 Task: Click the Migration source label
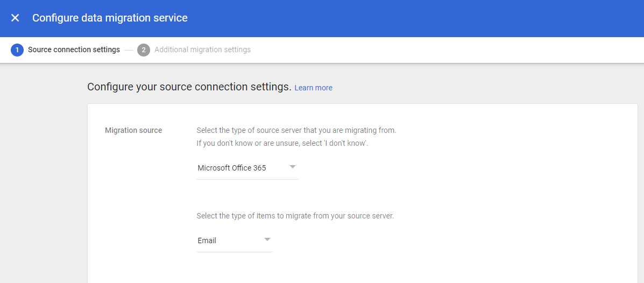pos(133,131)
